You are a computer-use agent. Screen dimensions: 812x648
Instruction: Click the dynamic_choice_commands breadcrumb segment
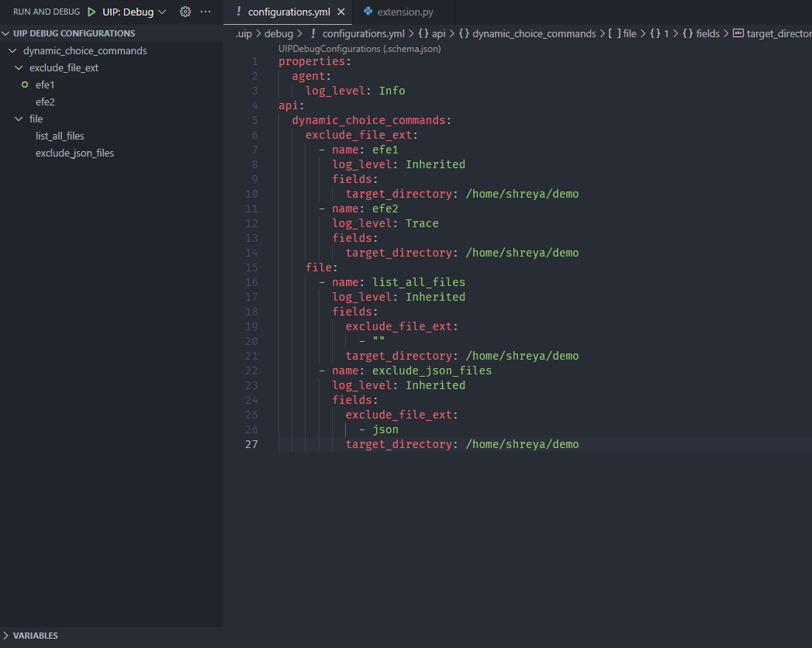(534, 34)
